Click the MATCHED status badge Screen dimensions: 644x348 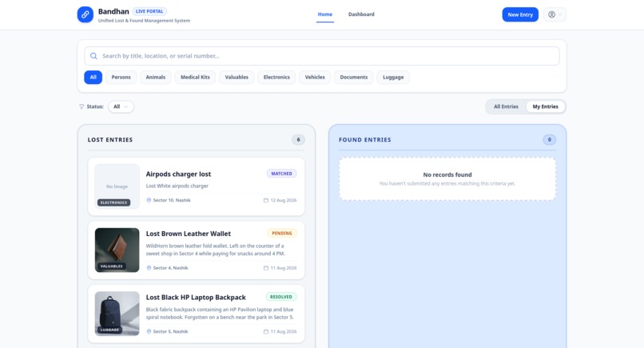[282, 174]
